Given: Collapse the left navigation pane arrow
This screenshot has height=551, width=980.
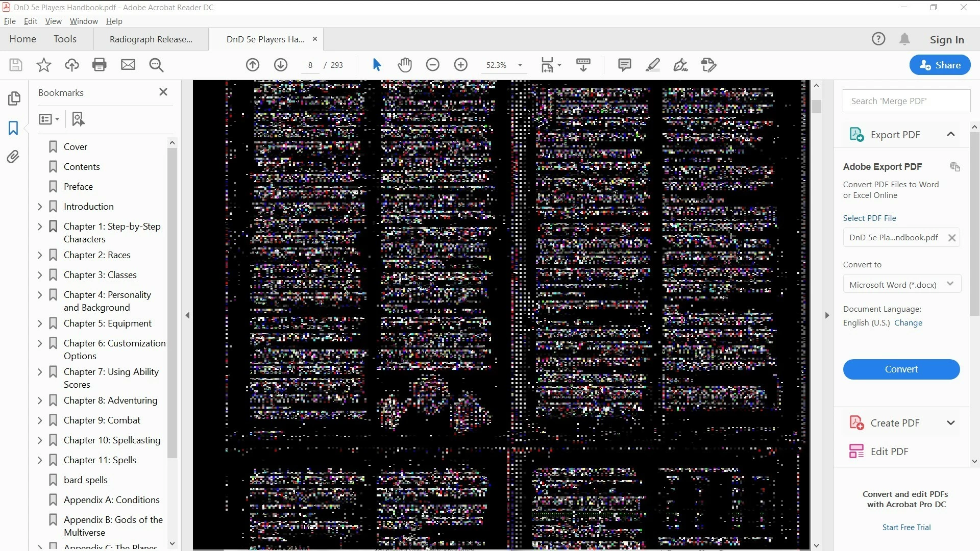Looking at the screenshot, I should 187,315.
